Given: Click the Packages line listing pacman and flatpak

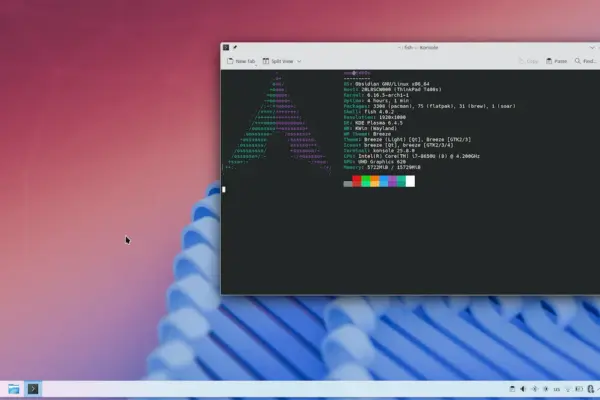Looking at the screenshot, I should pyautogui.click(x=429, y=106).
